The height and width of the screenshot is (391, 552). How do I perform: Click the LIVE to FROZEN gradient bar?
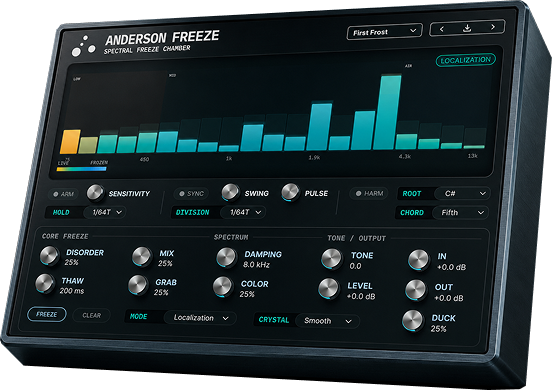click(81, 169)
